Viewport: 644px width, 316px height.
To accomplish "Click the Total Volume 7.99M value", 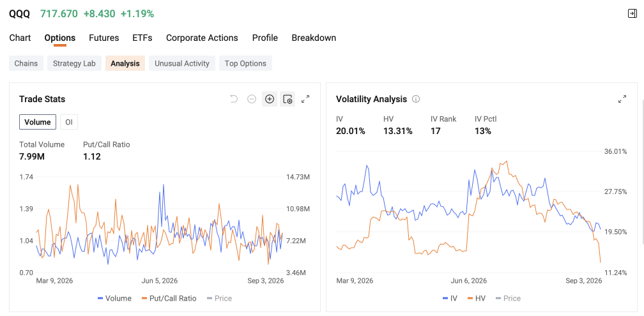I will tap(32, 156).
